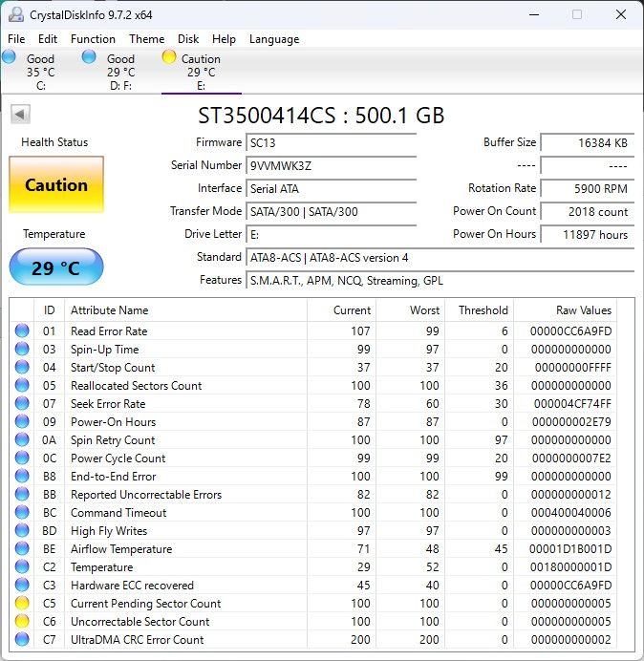
Task: Click the ST3500414CS : 500.1 GB title
Action: tap(321, 115)
